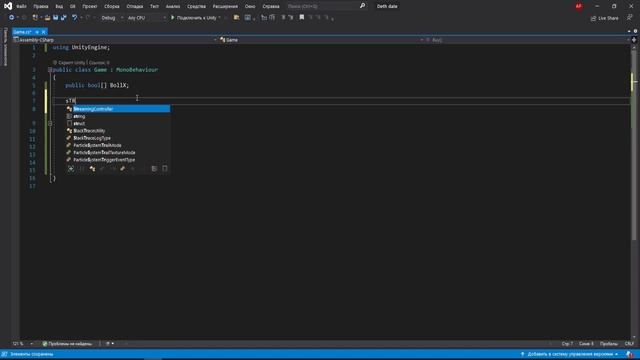This screenshot has height=360, width=640.
Task: Open the Game type navigation dropdown
Action: [322, 40]
